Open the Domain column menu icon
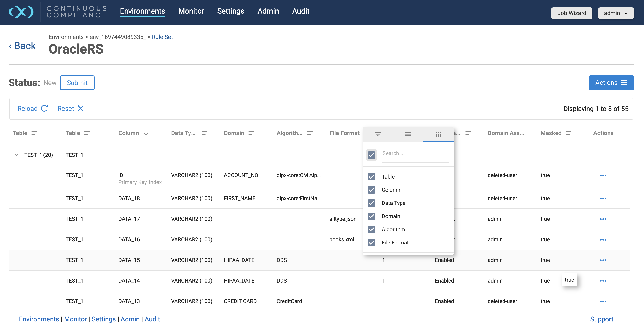 [251, 133]
